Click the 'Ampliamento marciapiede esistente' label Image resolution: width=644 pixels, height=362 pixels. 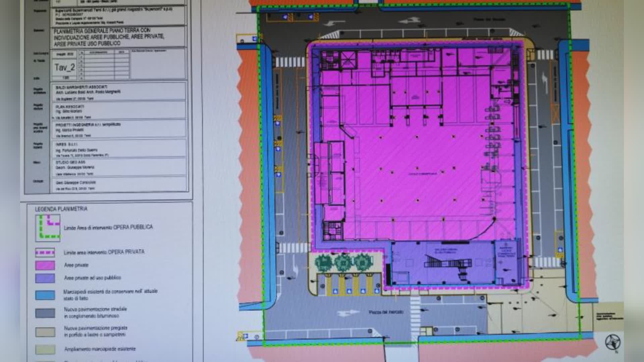coord(100,349)
